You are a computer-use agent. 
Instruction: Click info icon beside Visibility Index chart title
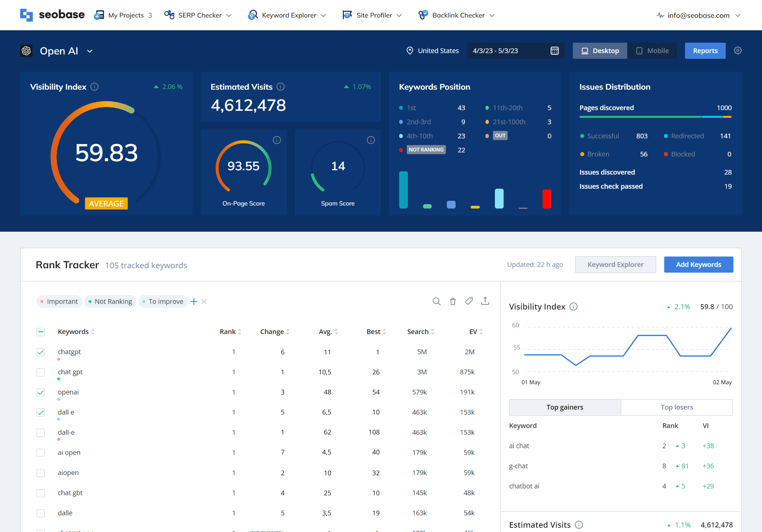(574, 306)
